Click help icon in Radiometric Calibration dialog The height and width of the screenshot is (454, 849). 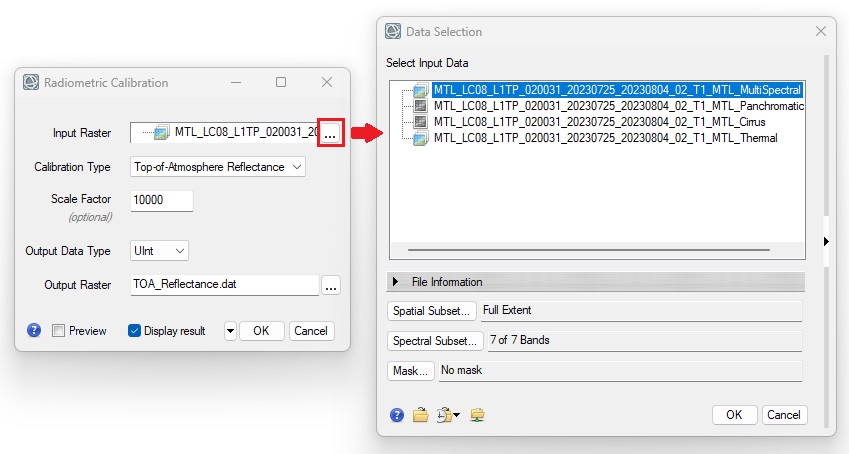34,331
